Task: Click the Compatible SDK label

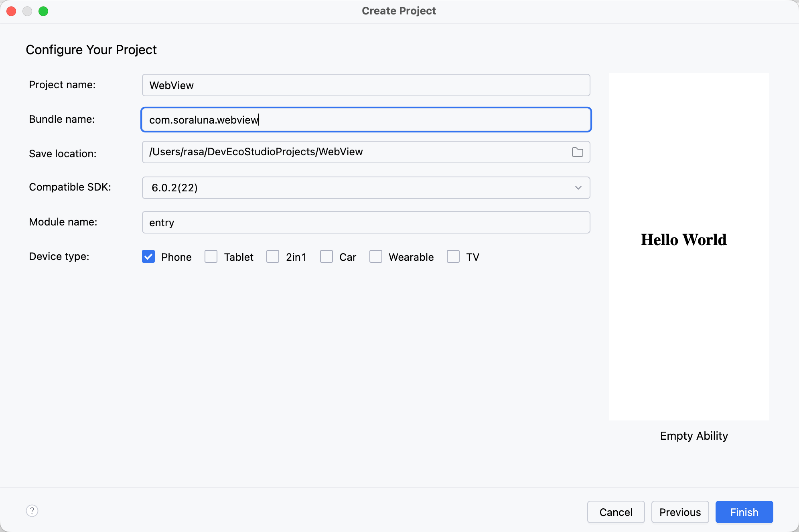Action: [70, 187]
